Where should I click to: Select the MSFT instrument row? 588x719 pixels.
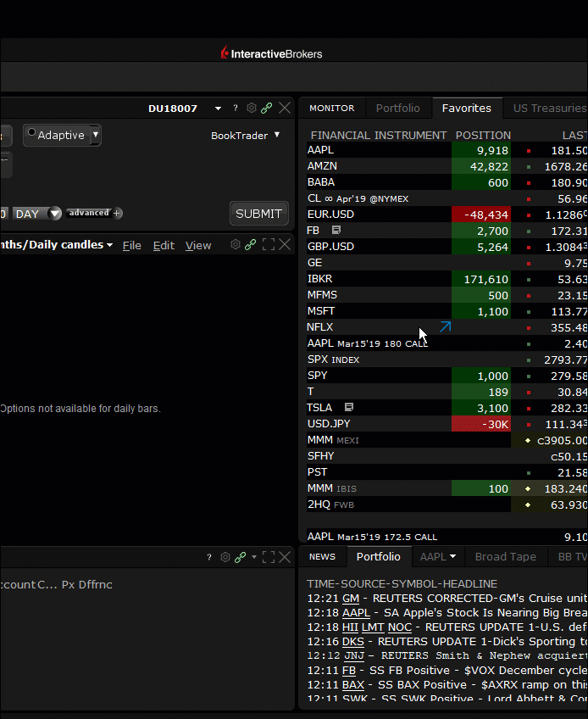[447, 311]
